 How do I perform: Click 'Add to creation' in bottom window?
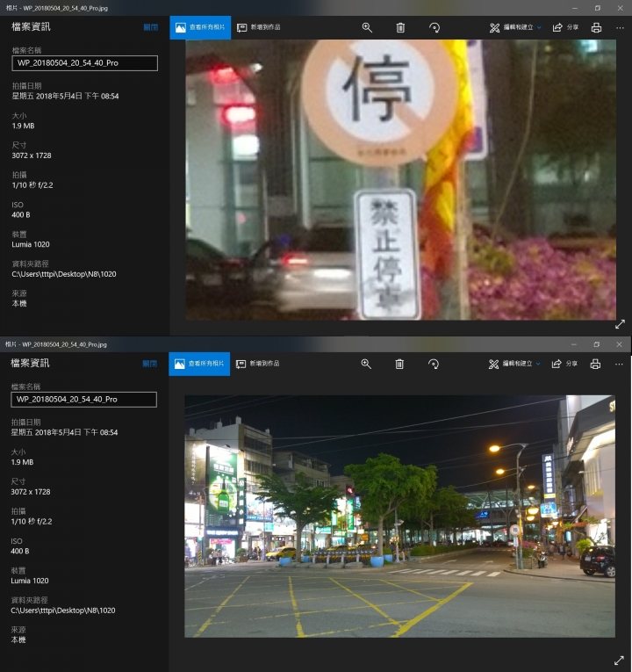258,364
